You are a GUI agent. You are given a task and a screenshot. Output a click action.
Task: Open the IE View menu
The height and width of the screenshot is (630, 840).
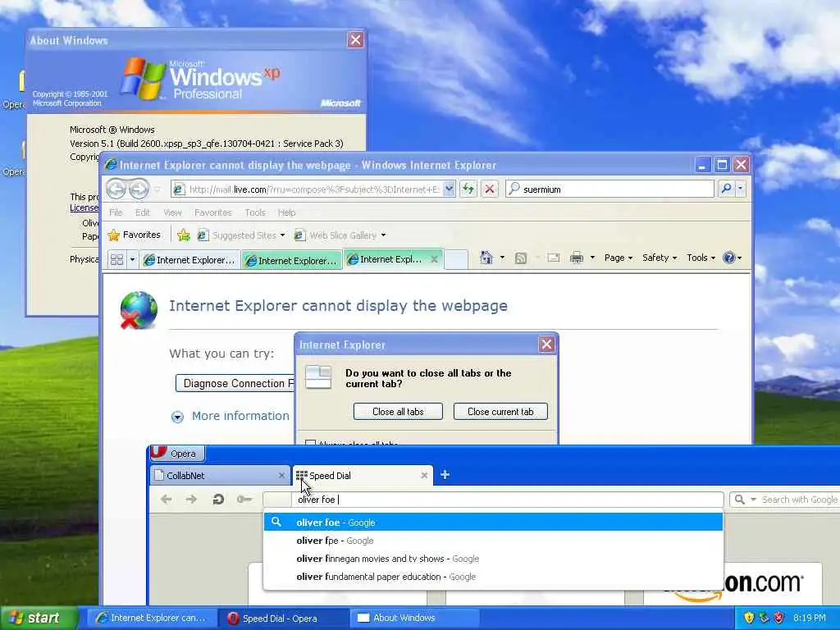(172, 212)
